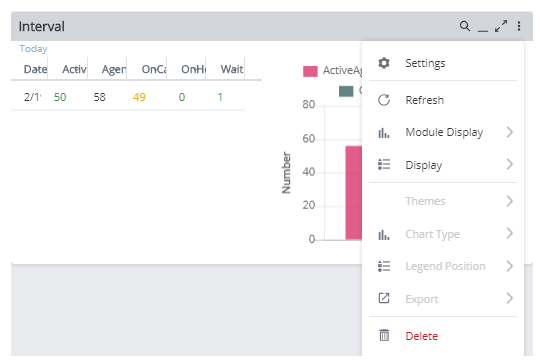Image resolution: width=540 pixels, height=361 pixels.
Task: Expand the Chart Type submenu arrow
Action: [x=510, y=233]
